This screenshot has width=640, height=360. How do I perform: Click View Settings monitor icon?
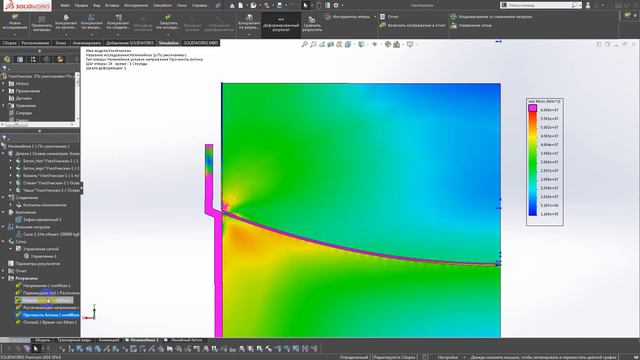[410, 44]
